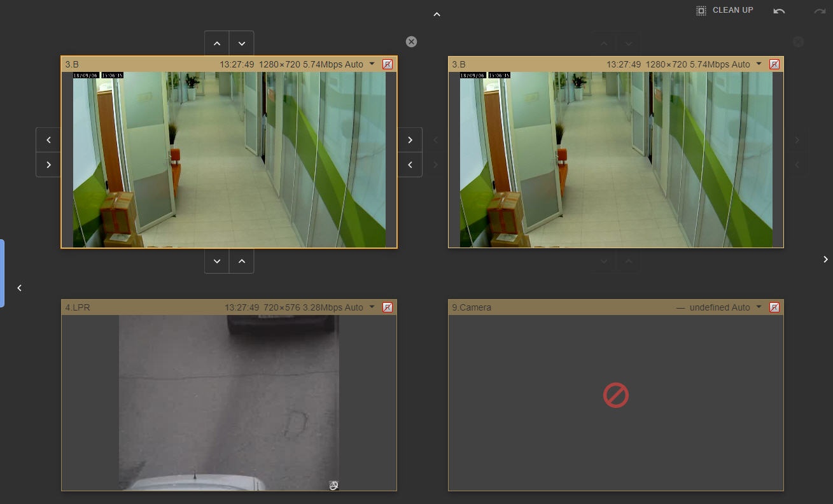
Task: Click the down arrow above the top-left 3.B cell
Action: tap(242, 43)
